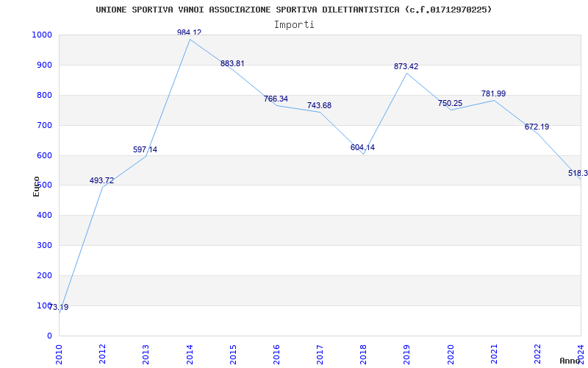Select the 493.72 data label
Image resolution: width=588 pixels, height=368 pixels.
click(101, 180)
